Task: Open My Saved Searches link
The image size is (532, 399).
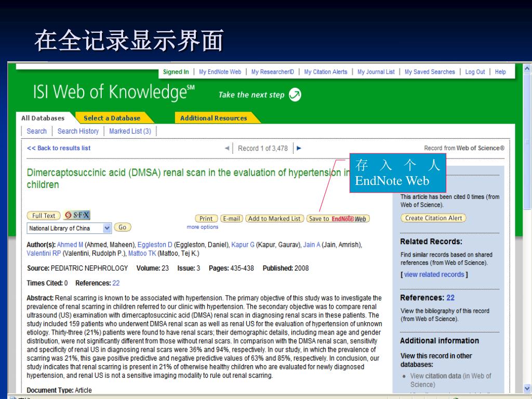Action: pos(430,72)
